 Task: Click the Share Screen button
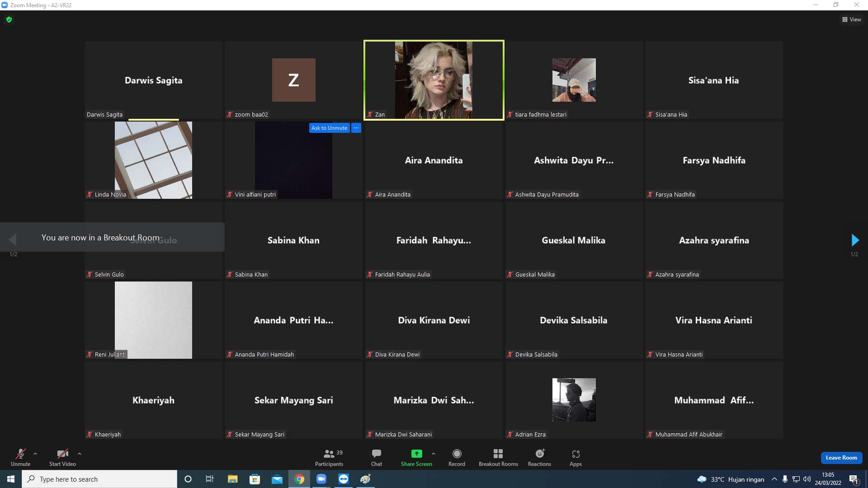[x=416, y=457]
